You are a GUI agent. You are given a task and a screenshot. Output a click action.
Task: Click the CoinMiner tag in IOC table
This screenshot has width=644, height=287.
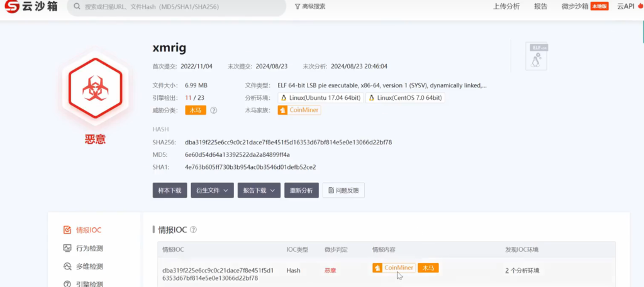pos(394,268)
